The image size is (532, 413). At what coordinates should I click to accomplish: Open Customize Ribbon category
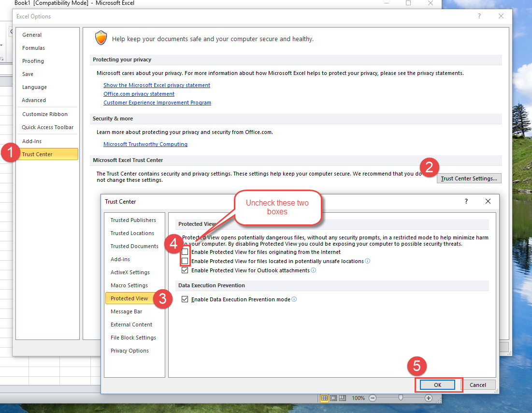coord(47,114)
